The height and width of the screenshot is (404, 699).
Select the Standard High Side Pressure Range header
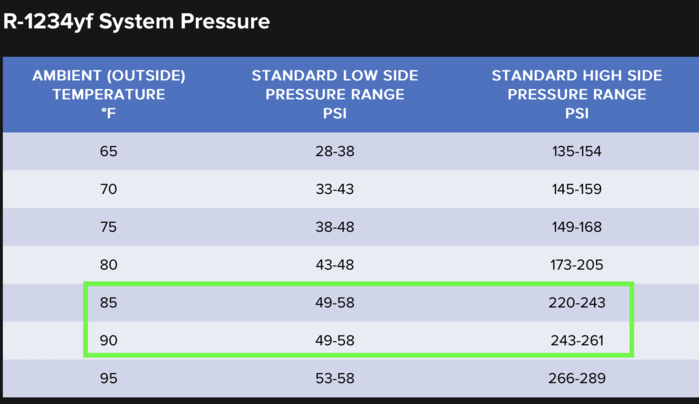click(577, 94)
